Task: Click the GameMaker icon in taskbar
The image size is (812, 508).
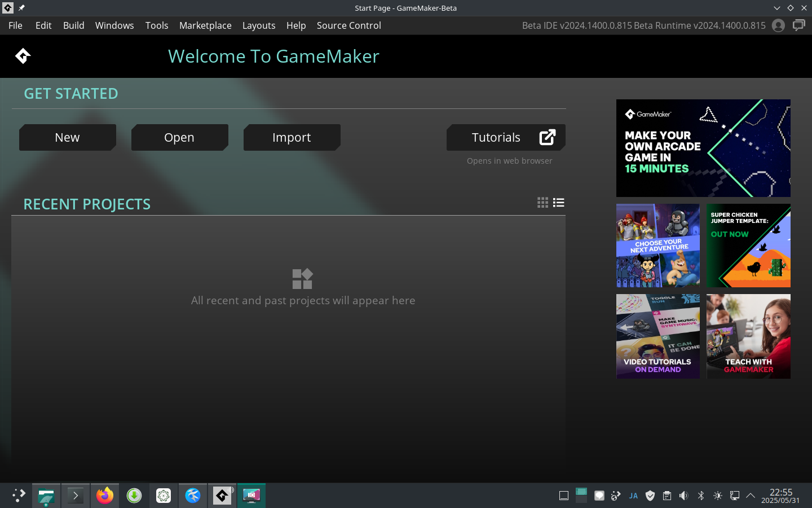Action: pyautogui.click(x=222, y=496)
